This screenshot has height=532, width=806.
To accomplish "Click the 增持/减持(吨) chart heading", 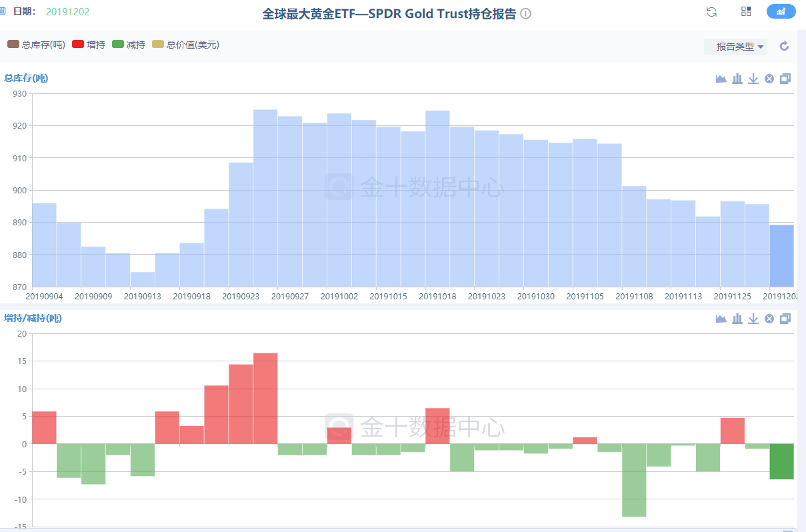I will tap(33, 318).
